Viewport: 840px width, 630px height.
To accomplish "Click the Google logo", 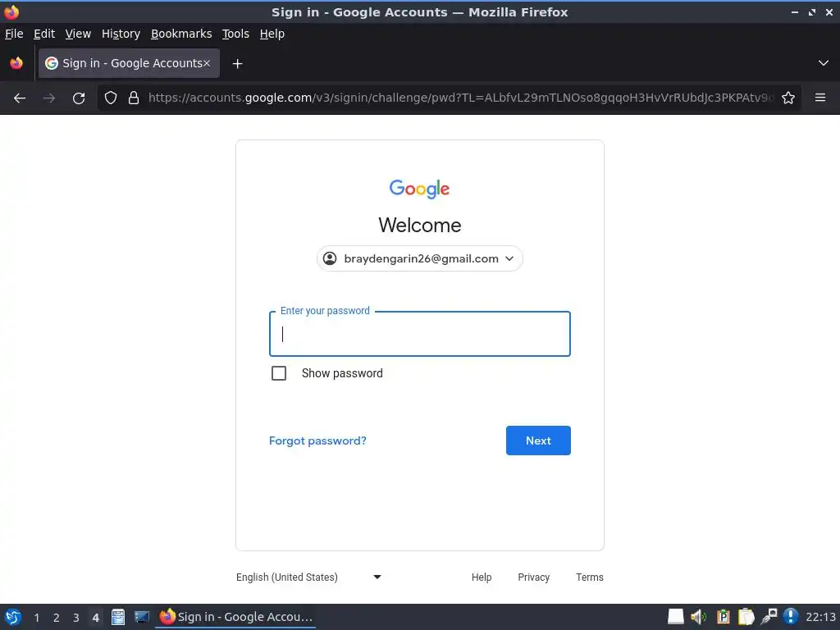I will coord(419,189).
